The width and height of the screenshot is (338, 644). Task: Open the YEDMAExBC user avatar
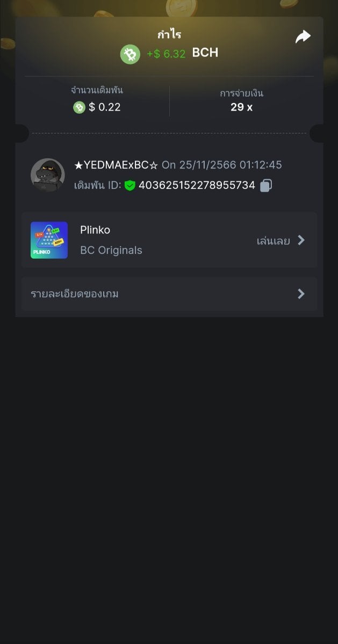point(48,175)
